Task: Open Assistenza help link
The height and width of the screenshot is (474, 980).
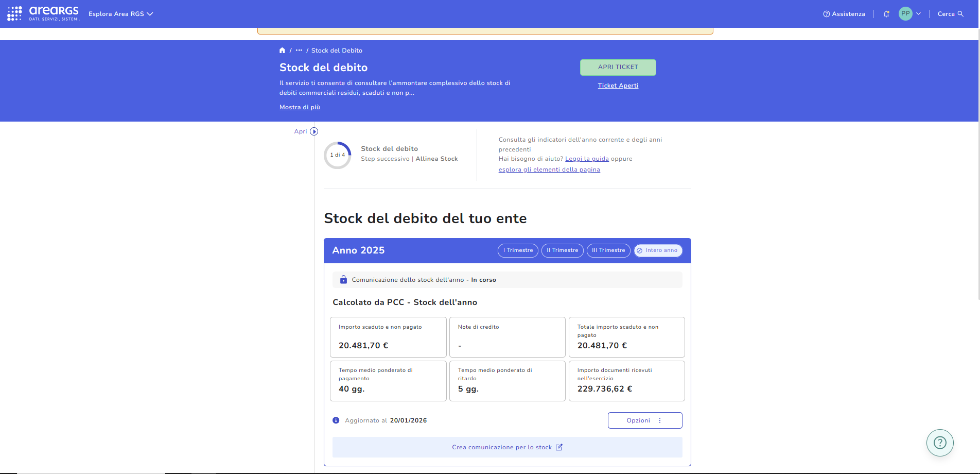Action: 844,14
